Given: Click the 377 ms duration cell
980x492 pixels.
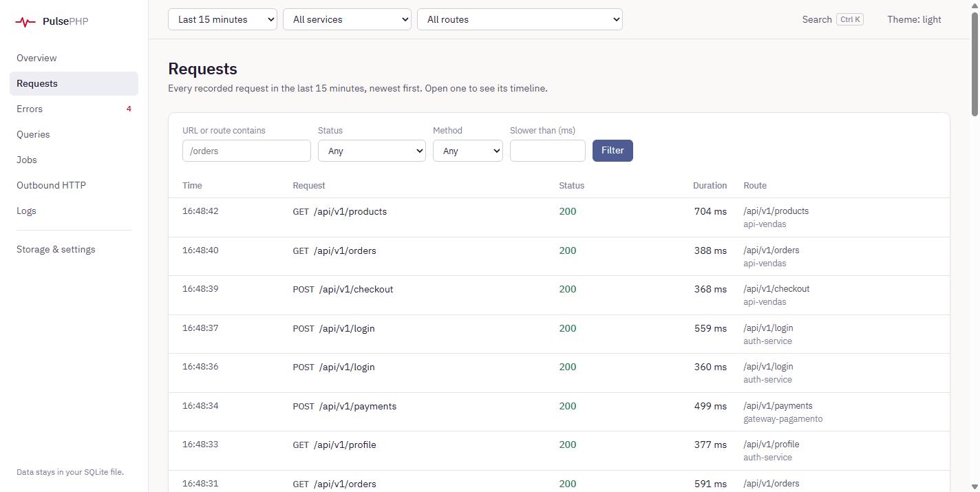Looking at the screenshot, I should (710, 445).
